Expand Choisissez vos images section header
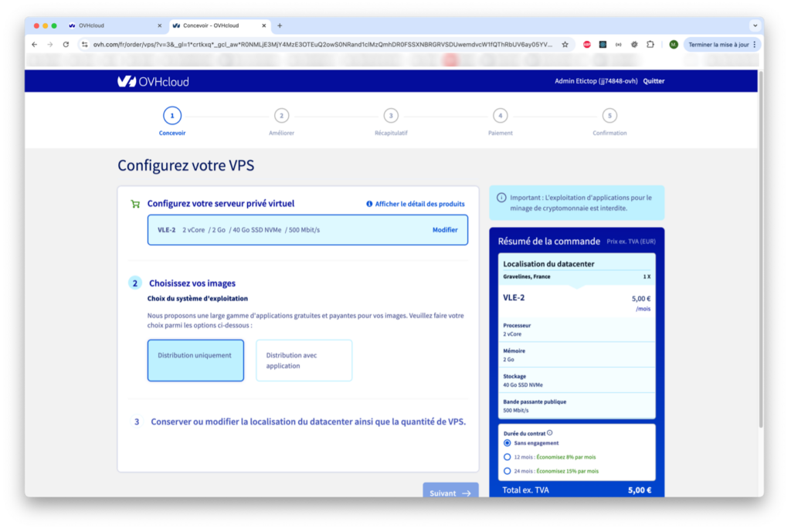 point(192,283)
